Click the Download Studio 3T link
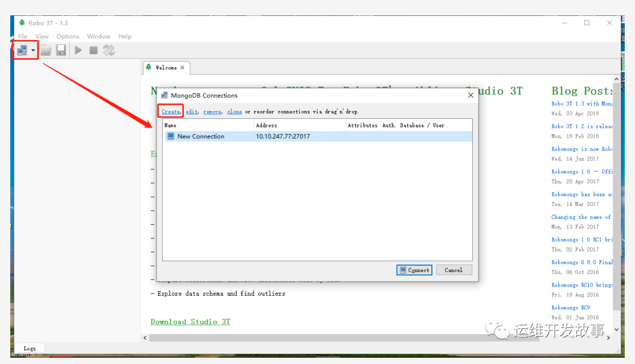This screenshot has height=364, width=635. [x=191, y=322]
